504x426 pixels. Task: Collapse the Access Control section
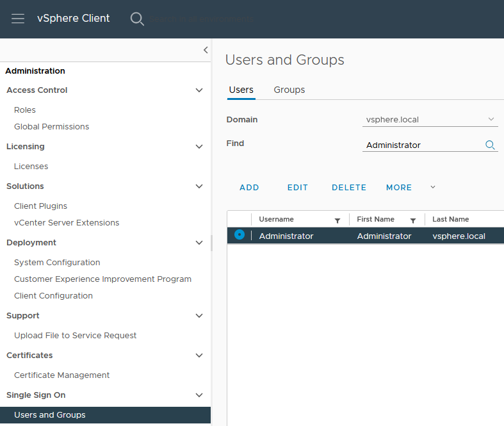click(x=199, y=90)
